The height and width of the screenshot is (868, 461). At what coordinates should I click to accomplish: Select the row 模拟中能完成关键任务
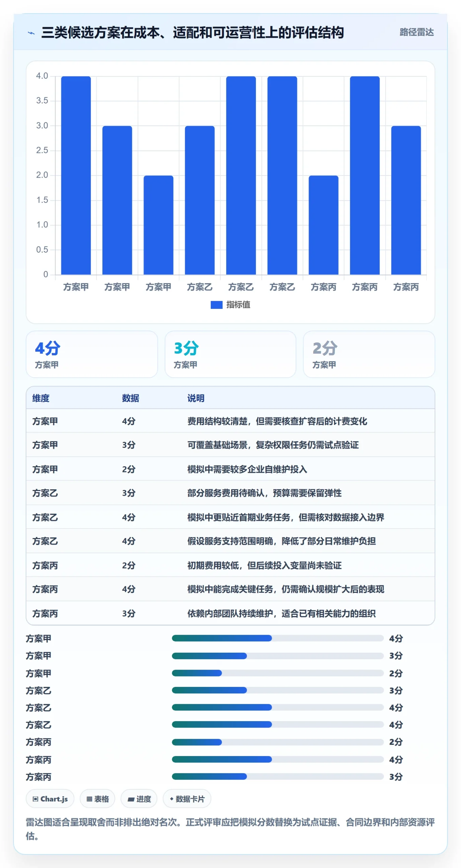(230, 589)
